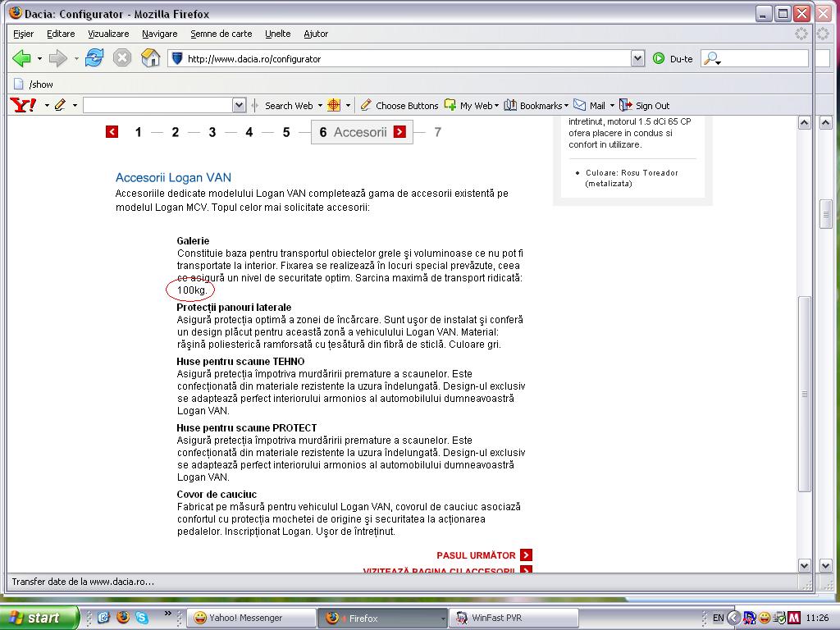The width and height of the screenshot is (840, 630).
Task: Open the Ajutor menu
Action: [316, 34]
